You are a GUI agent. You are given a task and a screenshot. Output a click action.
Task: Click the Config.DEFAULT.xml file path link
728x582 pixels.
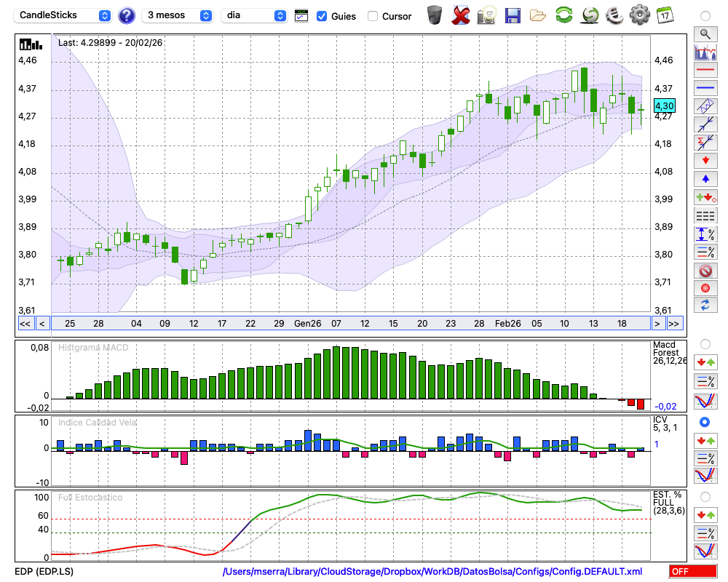(x=432, y=571)
